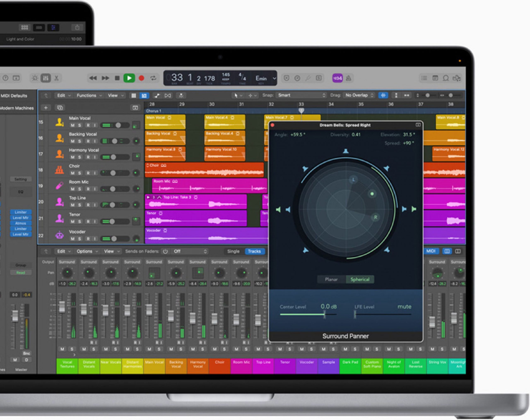Select the Choir track icon
This screenshot has height=420, width=530.
coord(59,170)
